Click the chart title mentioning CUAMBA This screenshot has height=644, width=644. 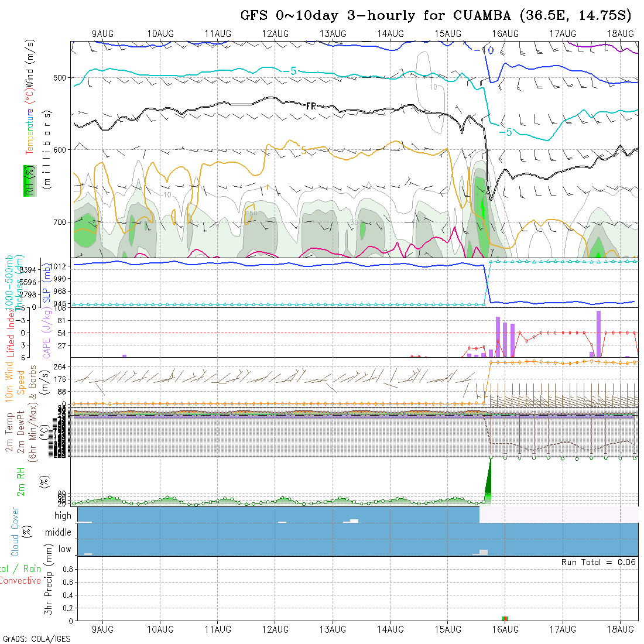(436, 16)
